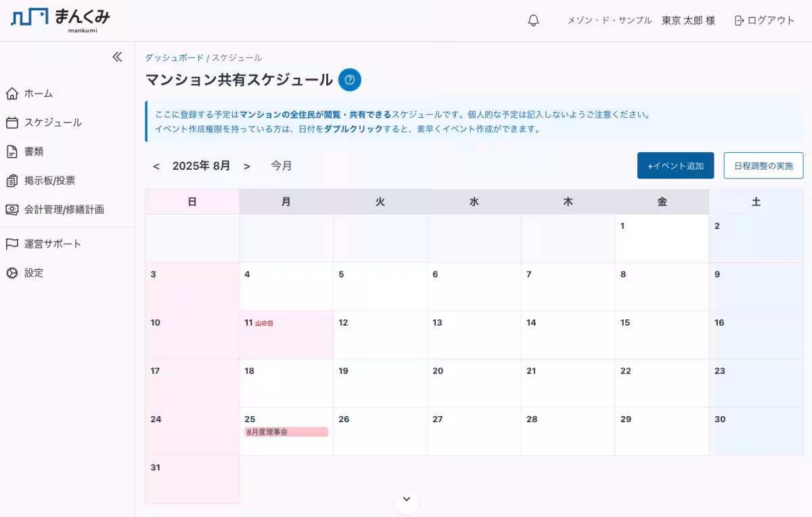Select the 会計管理/修繕計画 accounting icon
Image resolution: width=812 pixels, height=517 pixels.
point(11,209)
